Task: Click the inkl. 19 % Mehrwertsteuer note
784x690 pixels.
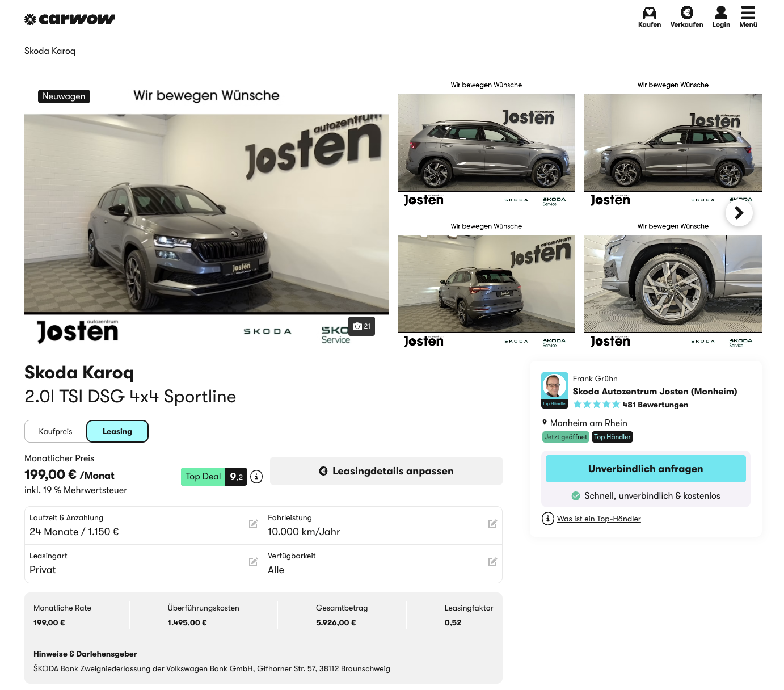Action: pos(75,490)
